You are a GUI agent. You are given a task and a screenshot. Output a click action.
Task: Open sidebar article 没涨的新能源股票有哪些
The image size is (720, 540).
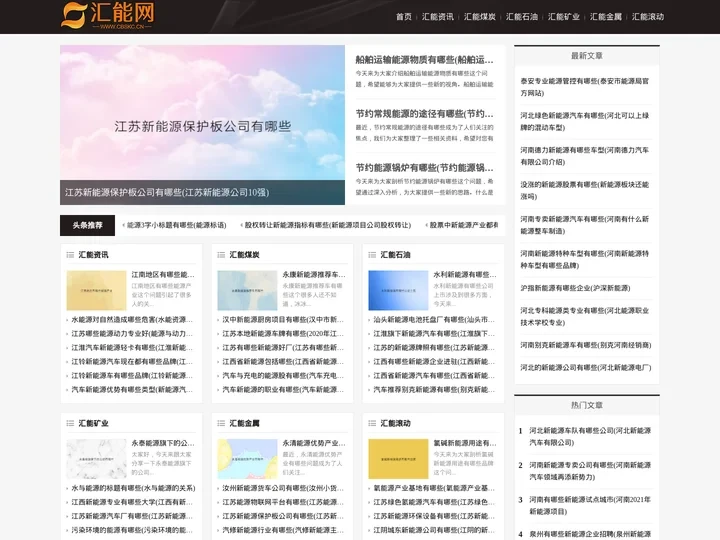click(585, 191)
